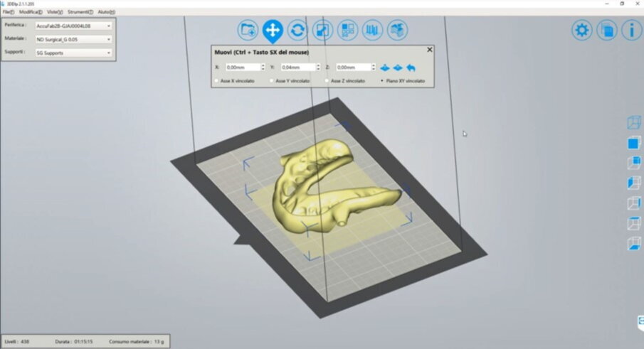Switch to the isometric wireframe cube view
The width and height of the screenshot is (644, 349).
(633, 123)
